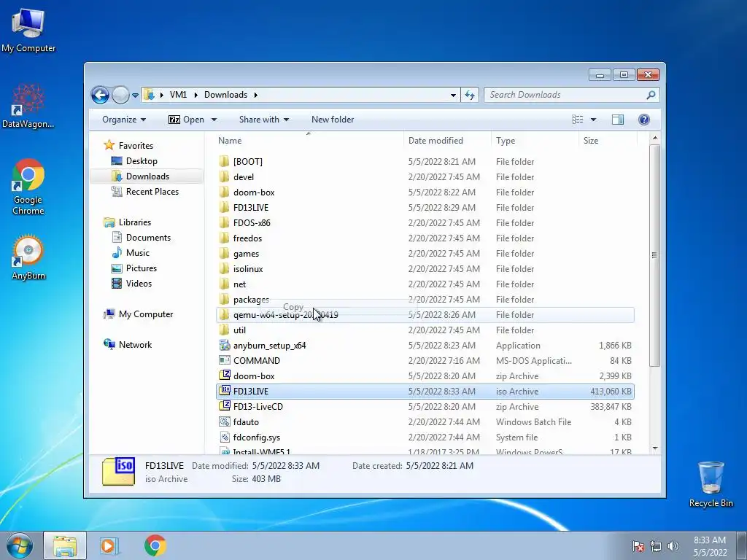747x560 pixels.
Task: Select My Computer in navigation pane
Action: tap(145, 314)
